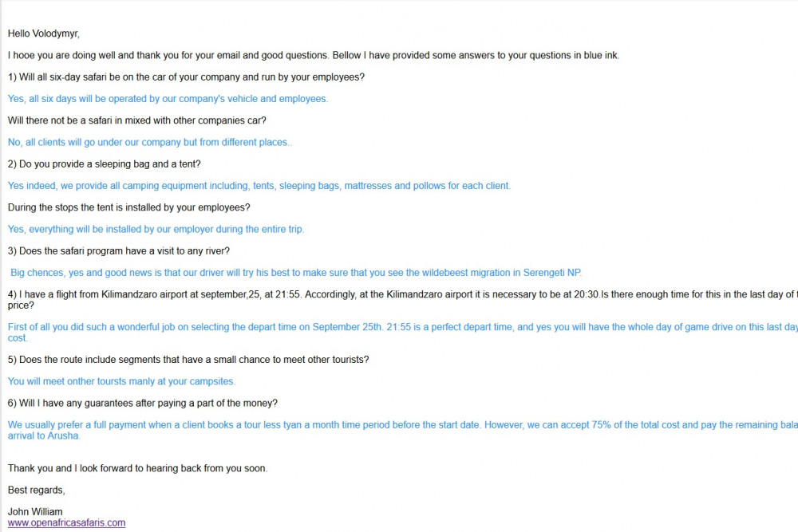Click the question about mixed safari with other companies
Screen dimensions: 798x532
point(137,120)
